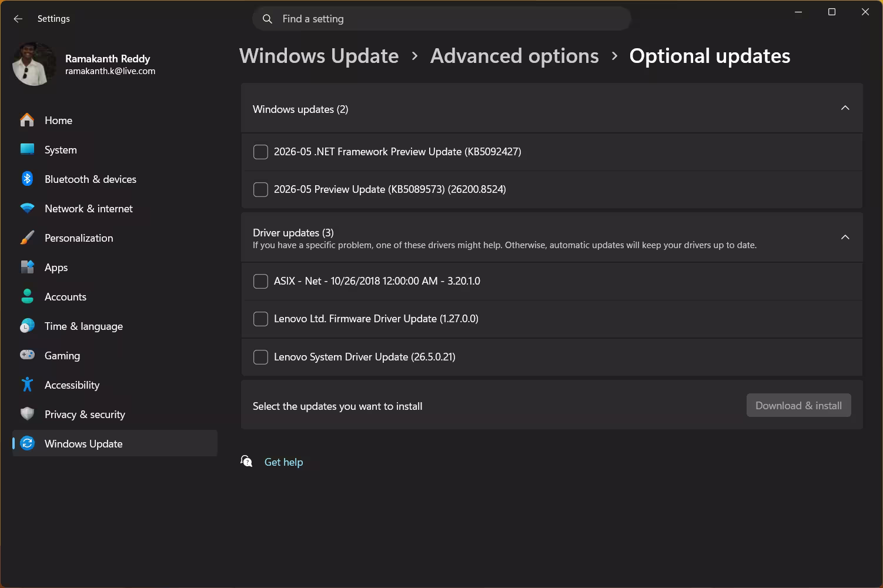Open Accessibility settings

pyautogui.click(x=115, y=385)
